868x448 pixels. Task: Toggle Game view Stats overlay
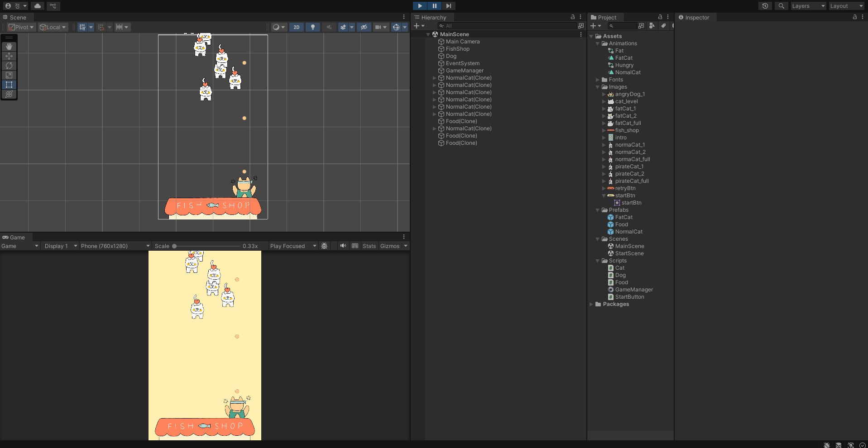pos(369,246)
